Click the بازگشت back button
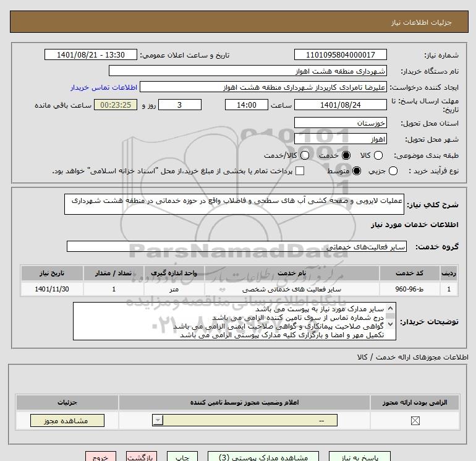Viewport: 476px width, 461px height. click(x=142, y=457)
